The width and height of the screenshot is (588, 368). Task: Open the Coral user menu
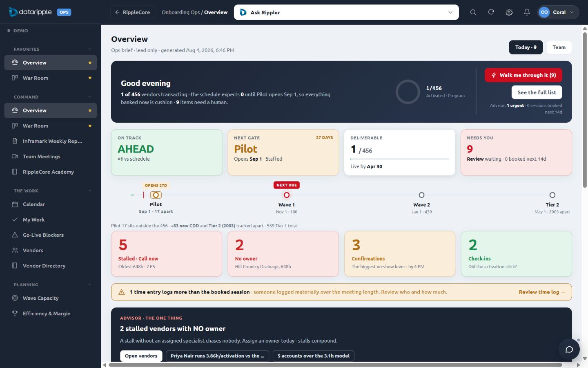pyautogui.click(x=558, y=12)
